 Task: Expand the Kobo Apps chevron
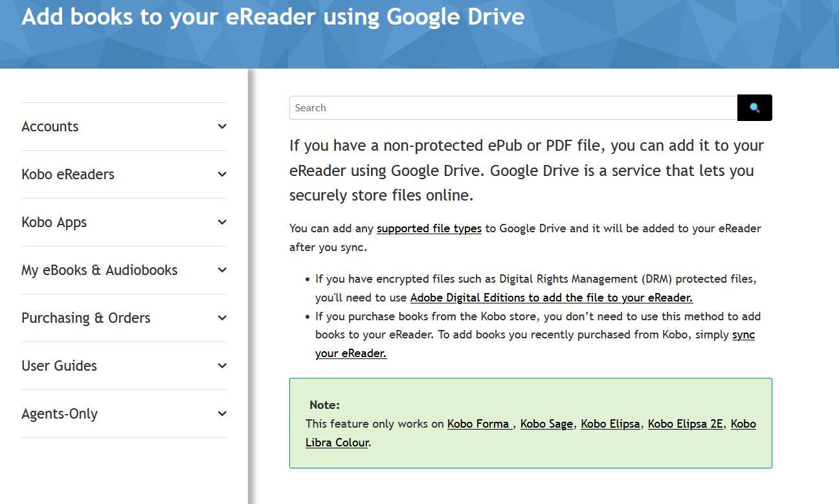pos(222,223)
